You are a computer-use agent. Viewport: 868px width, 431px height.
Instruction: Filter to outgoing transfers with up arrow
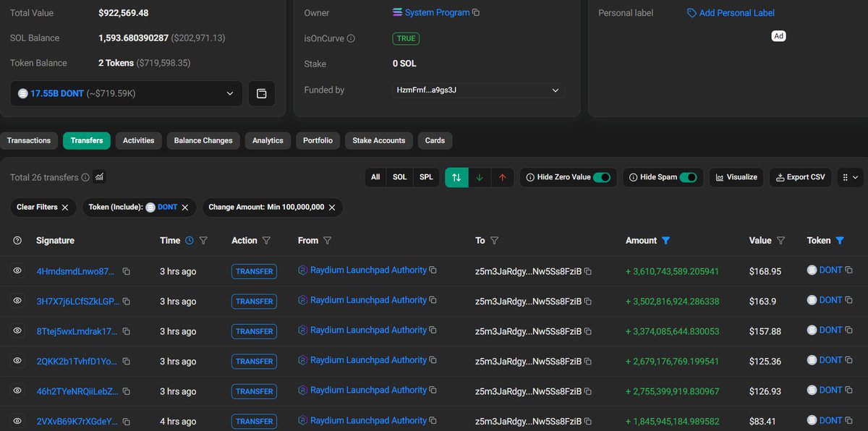click(x=502, y=177)
